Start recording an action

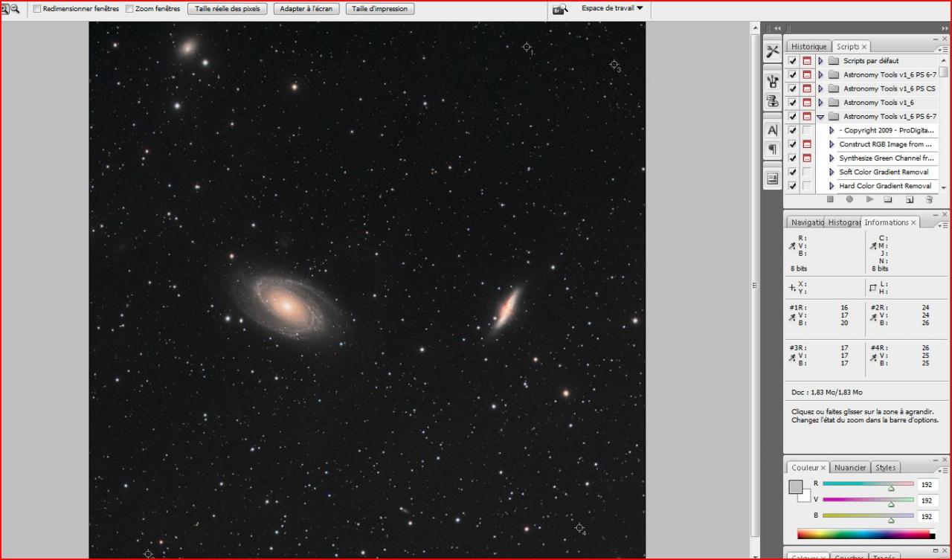click(x=849, y=199)
